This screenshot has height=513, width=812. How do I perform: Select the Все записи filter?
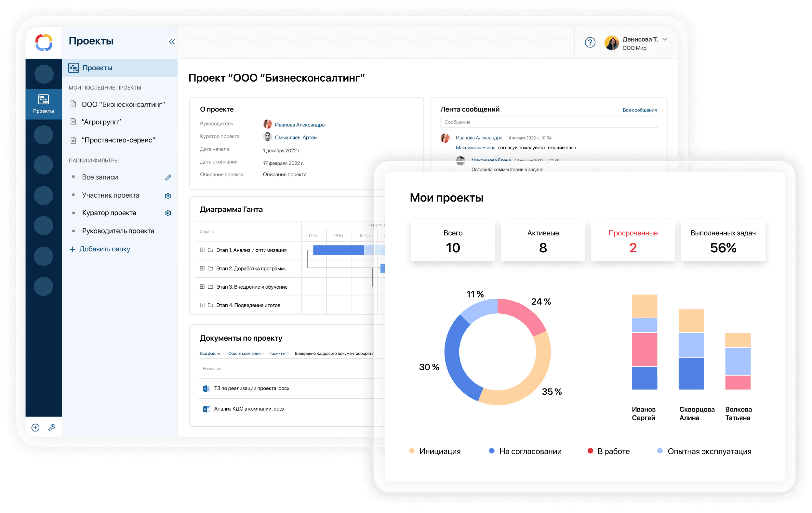pyautogui.click(x=100, y=177)
